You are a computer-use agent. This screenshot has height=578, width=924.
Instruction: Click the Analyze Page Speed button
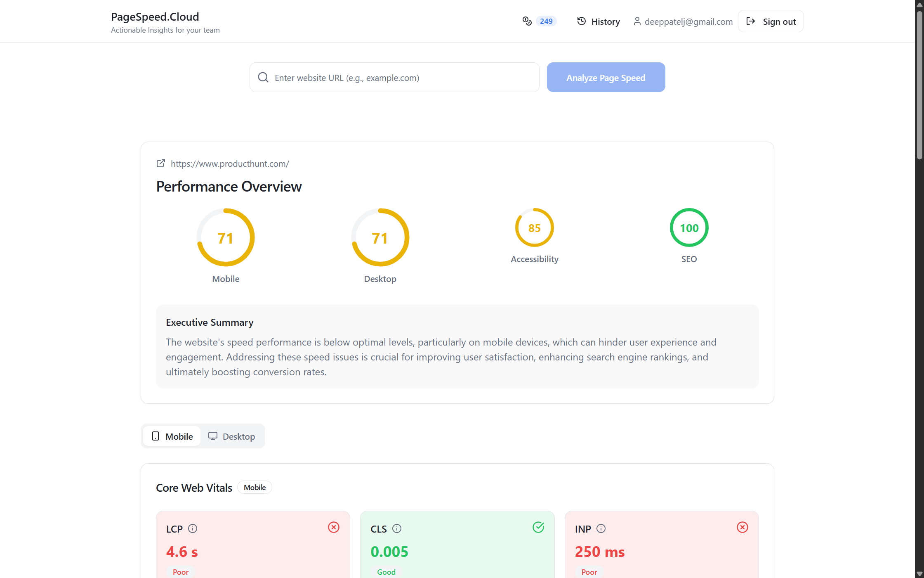(x=606, y=77)
